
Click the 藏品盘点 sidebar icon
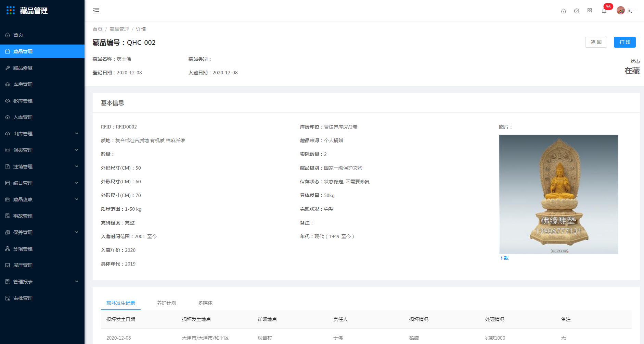[8, 199]
